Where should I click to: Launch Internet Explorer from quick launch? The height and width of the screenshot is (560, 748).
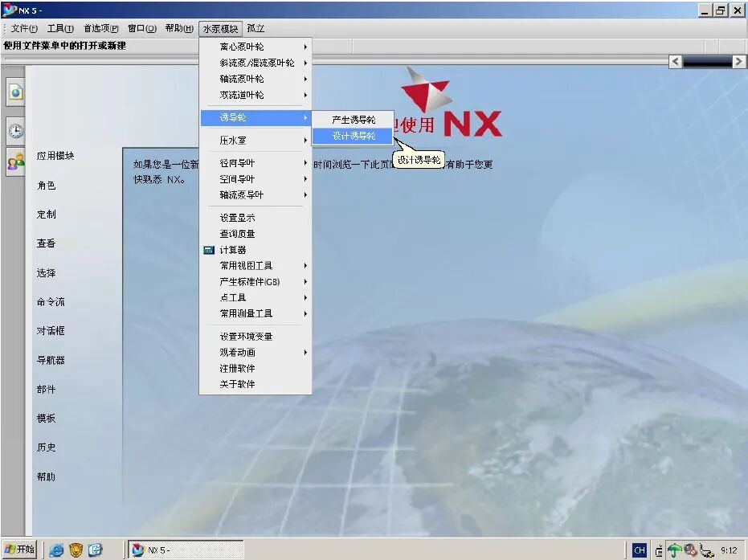pos(56,550)
